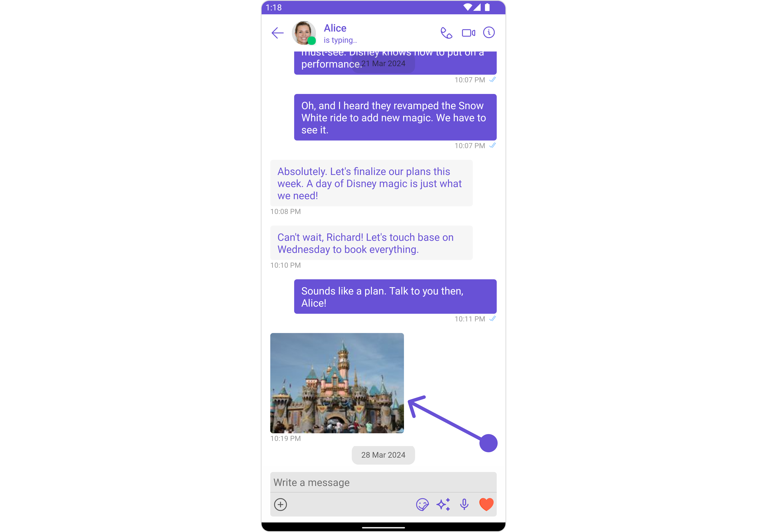Select the "Can't wait, Richard!" message

[371, 243]
